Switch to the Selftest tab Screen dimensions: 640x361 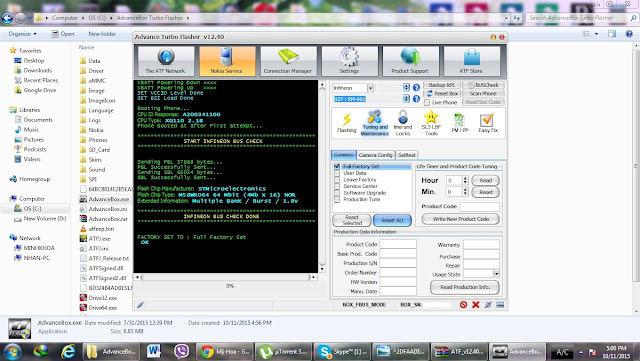tap(407, 155)
